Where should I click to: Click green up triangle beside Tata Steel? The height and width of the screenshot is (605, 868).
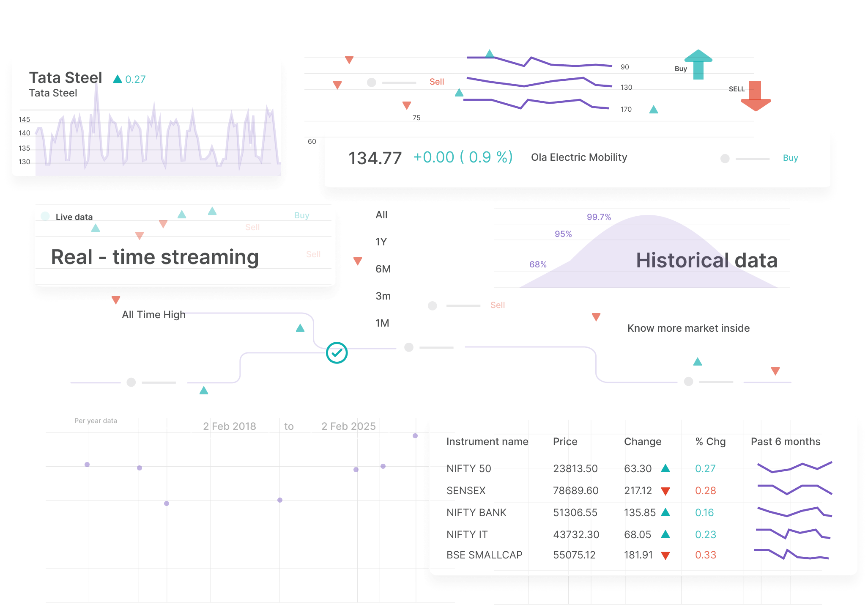(x=118, y=79)
